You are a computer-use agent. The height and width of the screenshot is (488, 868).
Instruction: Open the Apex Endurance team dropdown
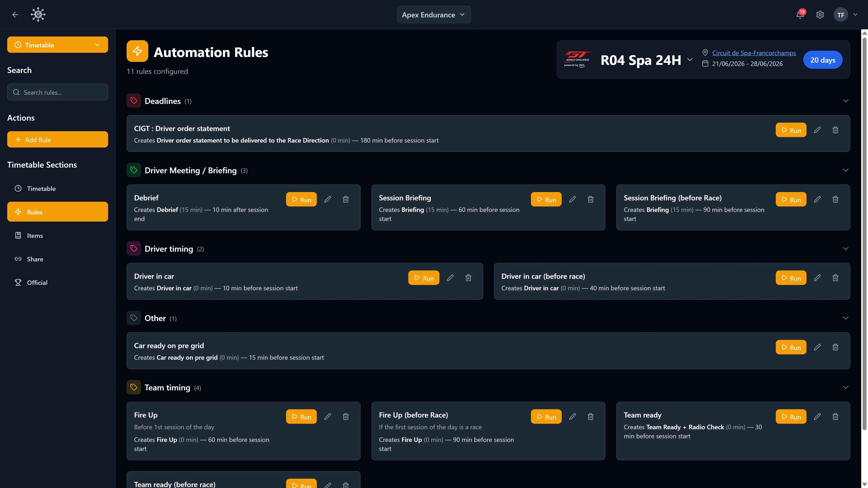coord(434,14)
